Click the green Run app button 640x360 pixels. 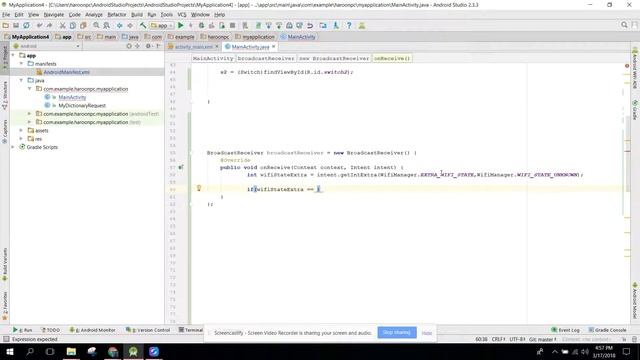click(x=180, y=25)
